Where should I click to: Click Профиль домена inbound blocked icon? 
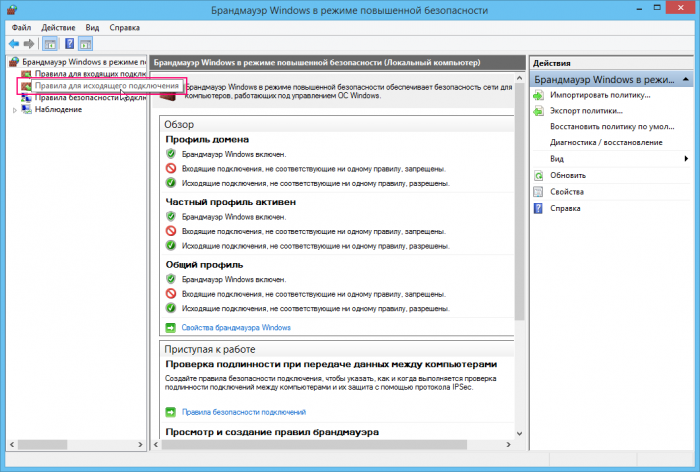[171, 168]
